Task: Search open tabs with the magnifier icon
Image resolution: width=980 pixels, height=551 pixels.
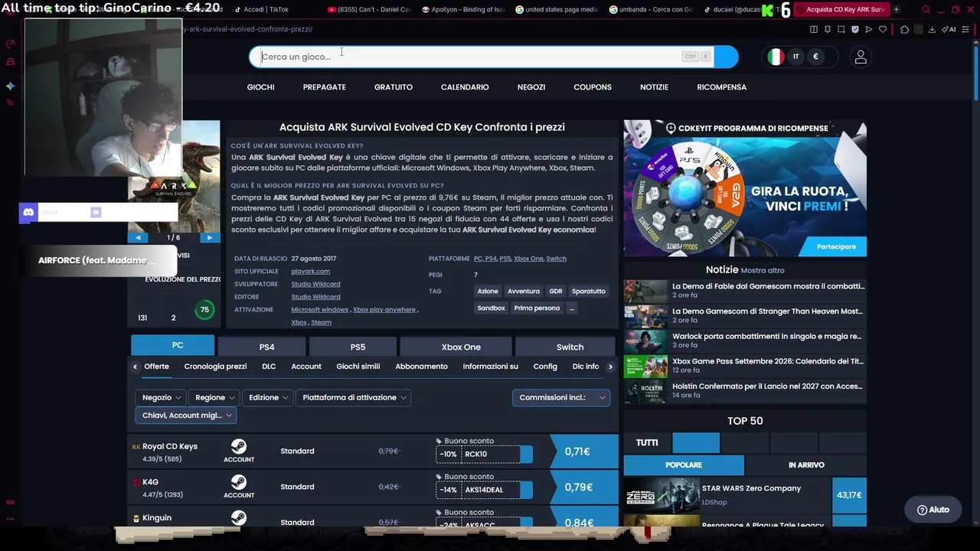Action: tap(926, 9)
